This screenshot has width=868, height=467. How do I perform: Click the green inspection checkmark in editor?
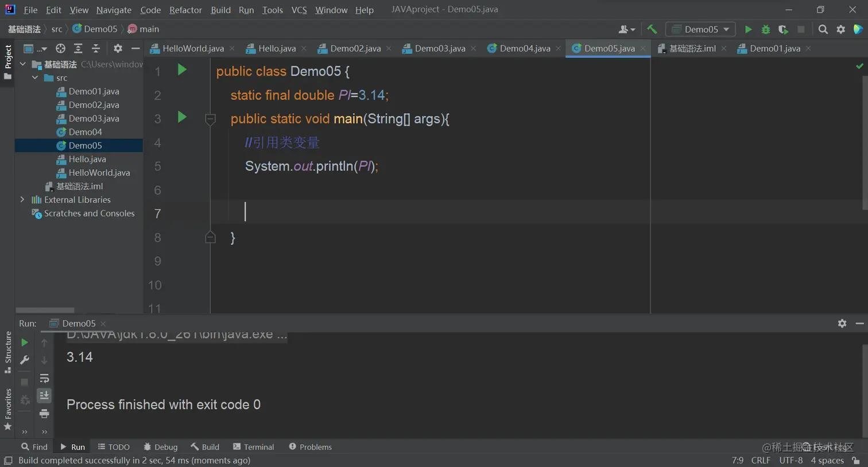click(x=859, y=66)
